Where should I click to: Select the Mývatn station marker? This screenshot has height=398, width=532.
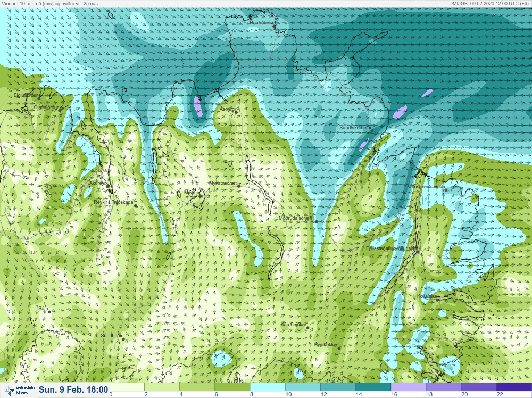pyautogui.click(x=200, y=196)
